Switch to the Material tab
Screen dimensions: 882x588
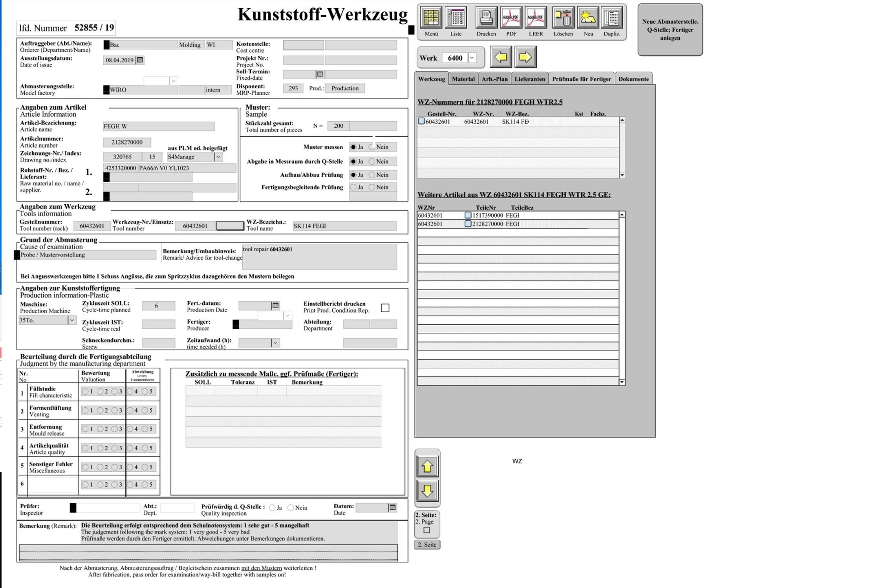(463, 79)
